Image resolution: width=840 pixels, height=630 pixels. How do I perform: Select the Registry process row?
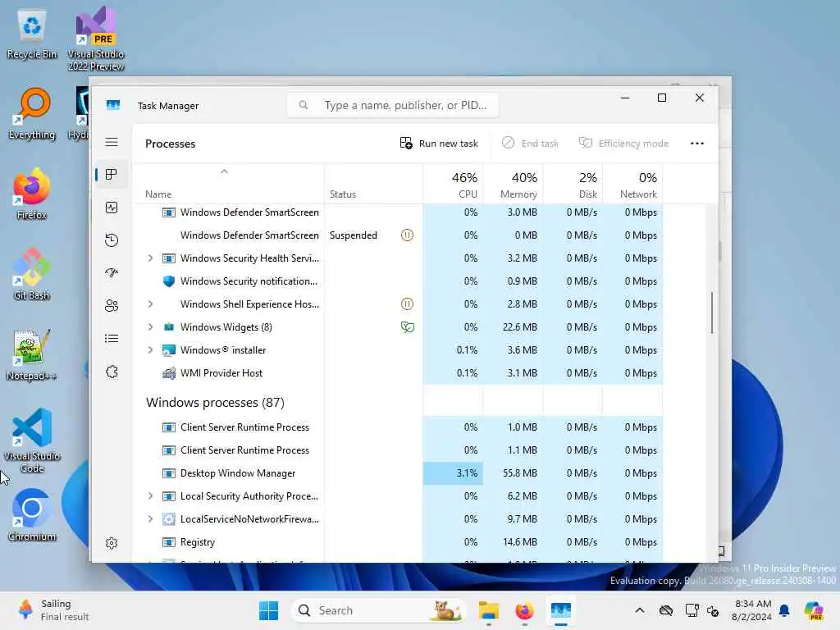[398, 542]
